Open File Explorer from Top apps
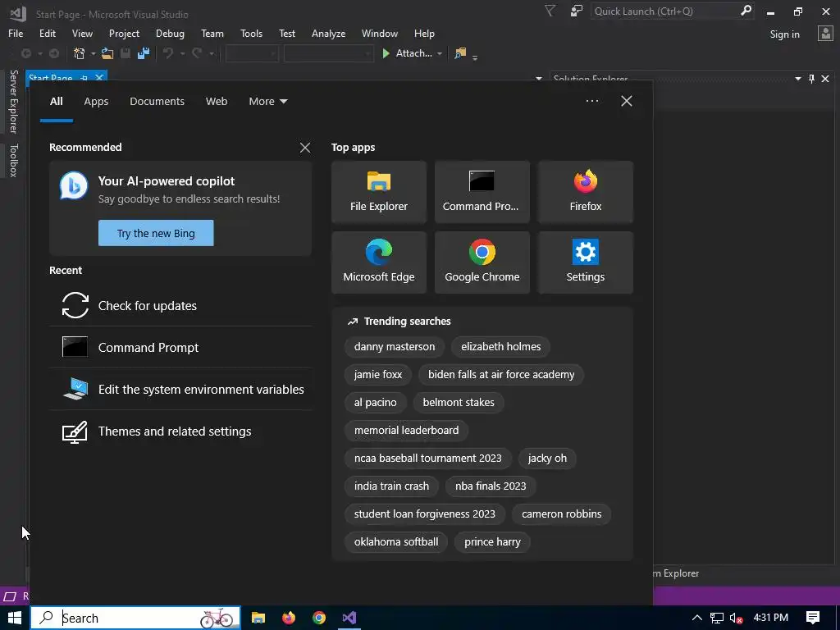 click(379, 192)
